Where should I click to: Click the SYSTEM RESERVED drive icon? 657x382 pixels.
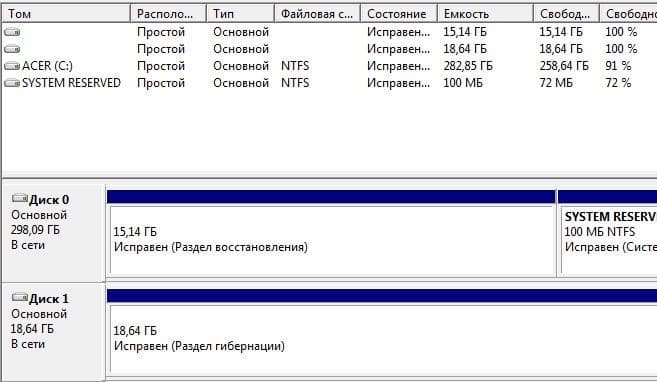pos(12,83)
